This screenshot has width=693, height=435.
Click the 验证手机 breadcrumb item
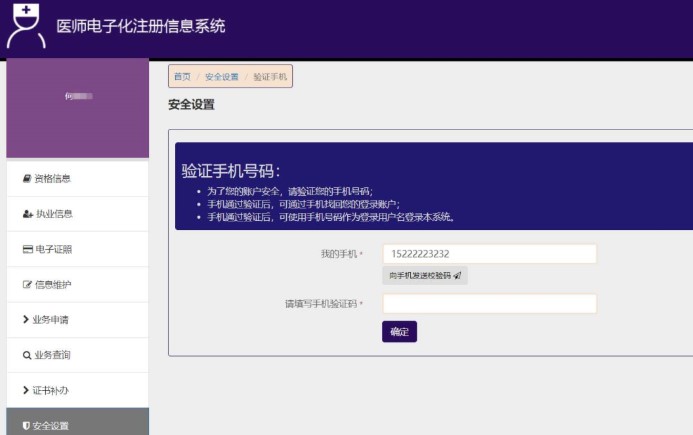point(270,77)
